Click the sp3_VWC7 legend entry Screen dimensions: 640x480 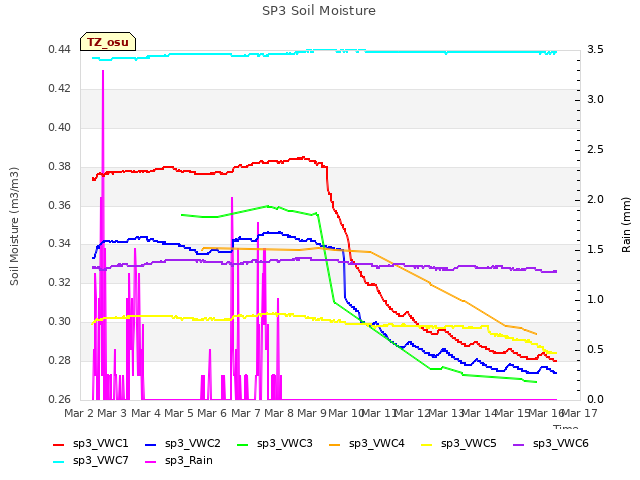[x=91, y=461]
